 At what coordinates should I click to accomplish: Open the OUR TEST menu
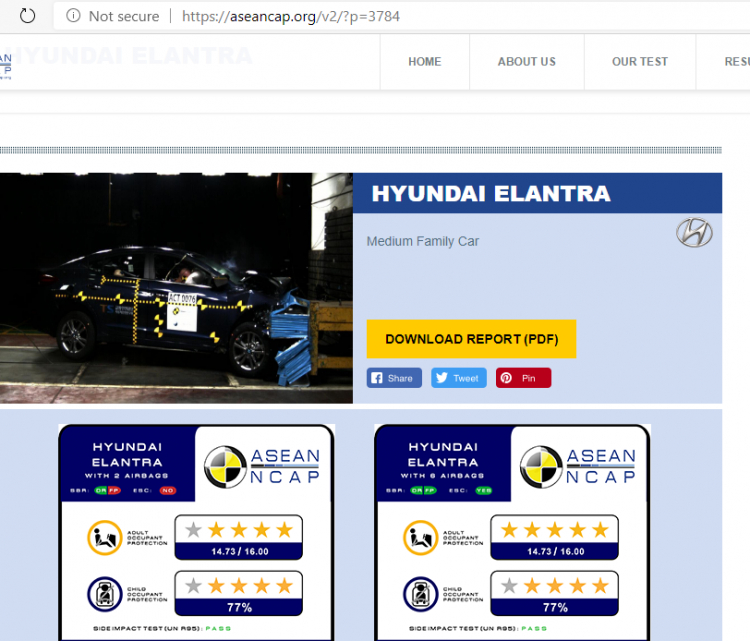[640, 62]
